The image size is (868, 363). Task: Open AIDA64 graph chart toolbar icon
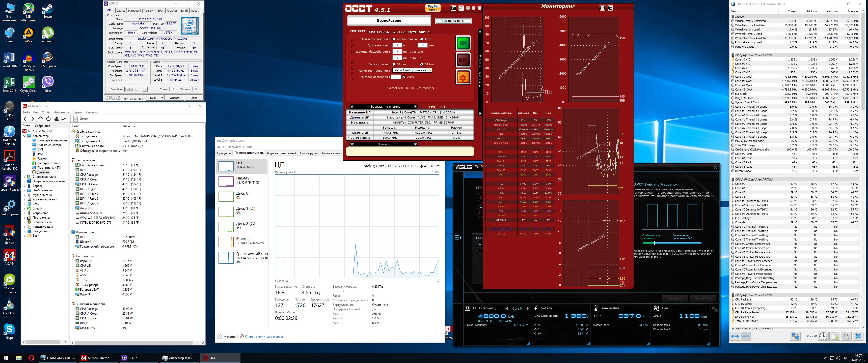[64, 118]
